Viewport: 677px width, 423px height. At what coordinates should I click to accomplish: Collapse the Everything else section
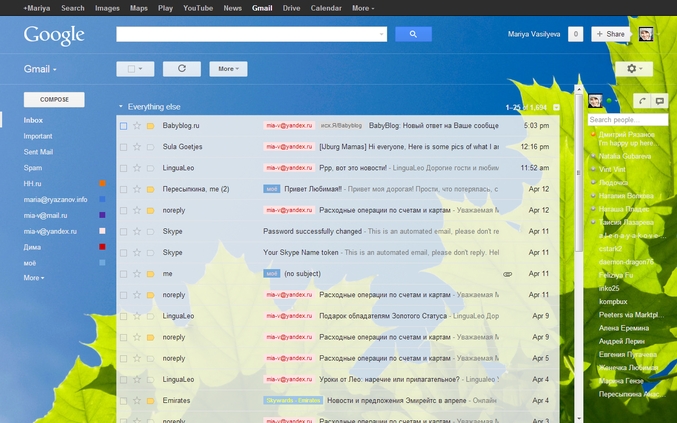(x=120, y=106)
